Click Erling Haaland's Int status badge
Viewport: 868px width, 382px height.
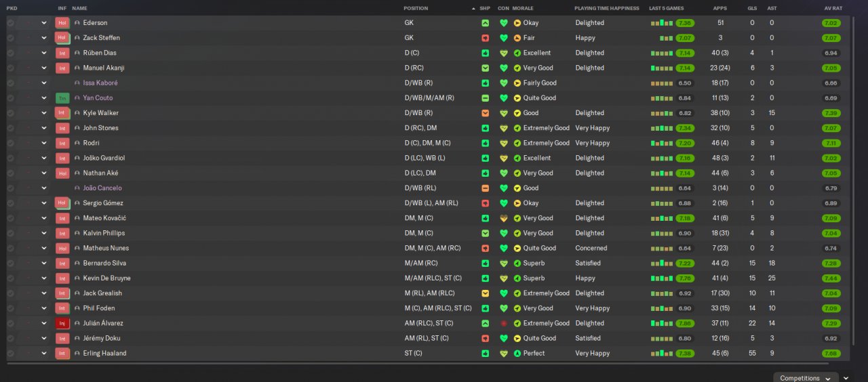click(62, 353)
